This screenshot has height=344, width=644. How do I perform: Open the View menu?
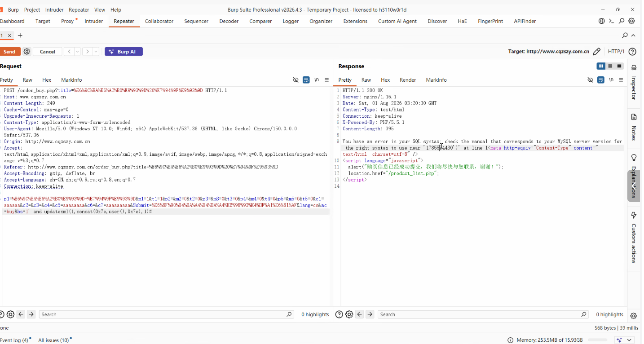coord(100,9)
